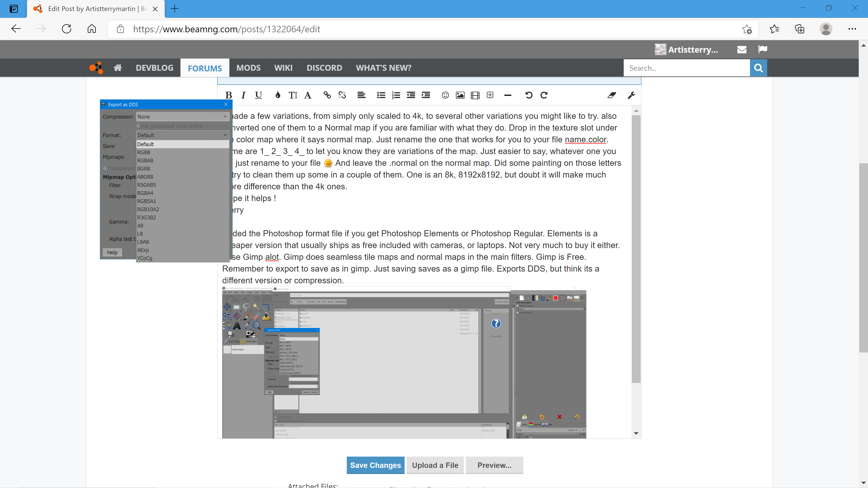This screenshot has width=868, height=488.
Task: Remove formatting with eraser icon
Action: coord(612,95)
